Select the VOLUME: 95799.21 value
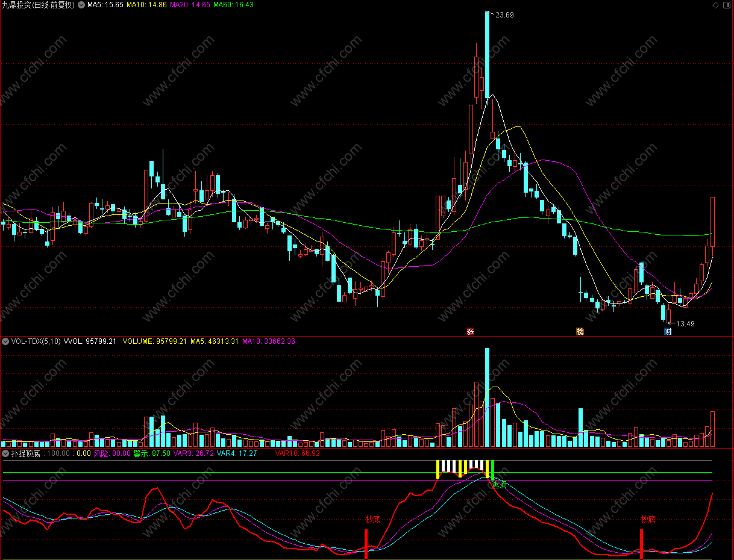Image resolution: width=734 pixels, height=560 pixels. click(x=155, y=341)
